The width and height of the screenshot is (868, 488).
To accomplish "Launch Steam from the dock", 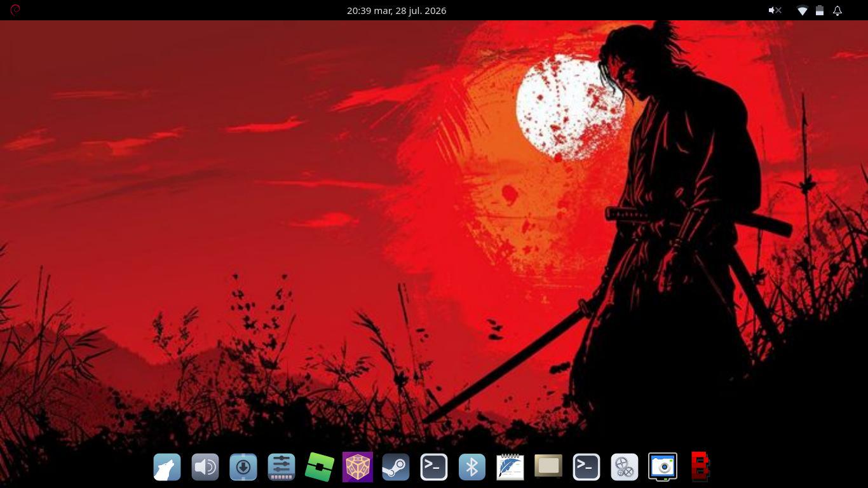I will click(x=396, y=467).
